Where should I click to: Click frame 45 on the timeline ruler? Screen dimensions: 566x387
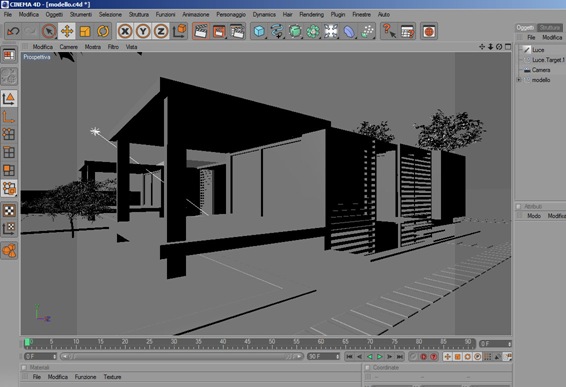[x=247, y=342]
